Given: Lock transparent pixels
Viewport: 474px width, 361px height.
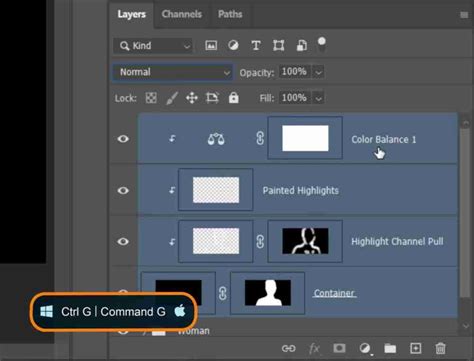Looking at the screenshot, I should [151, 98].
